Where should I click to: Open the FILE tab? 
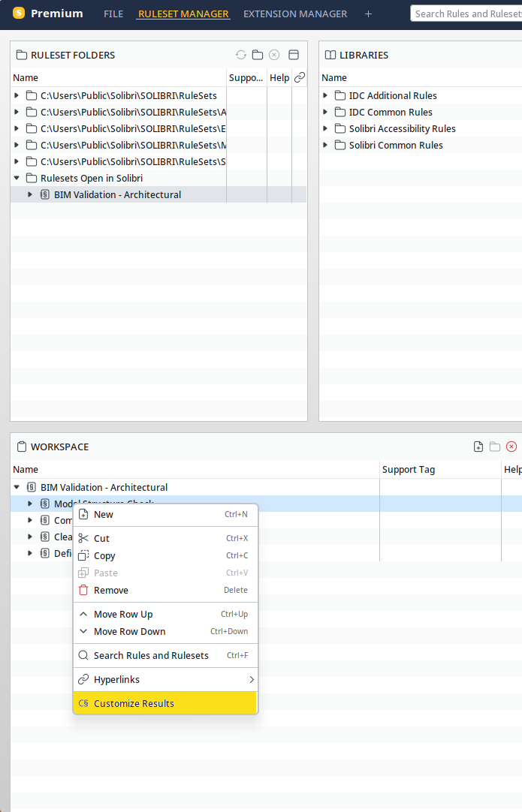(113, 14)
